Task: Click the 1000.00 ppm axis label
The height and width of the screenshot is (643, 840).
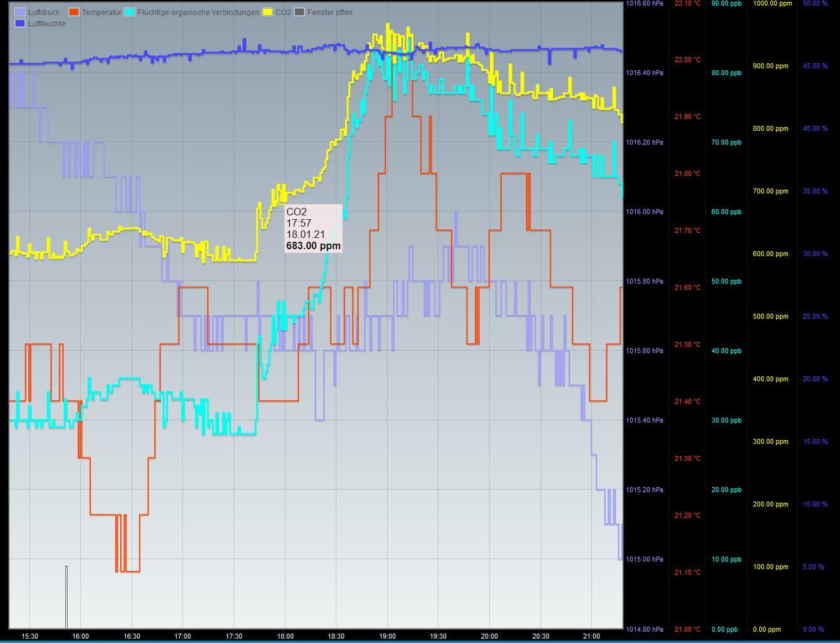Action: (772, 4)
